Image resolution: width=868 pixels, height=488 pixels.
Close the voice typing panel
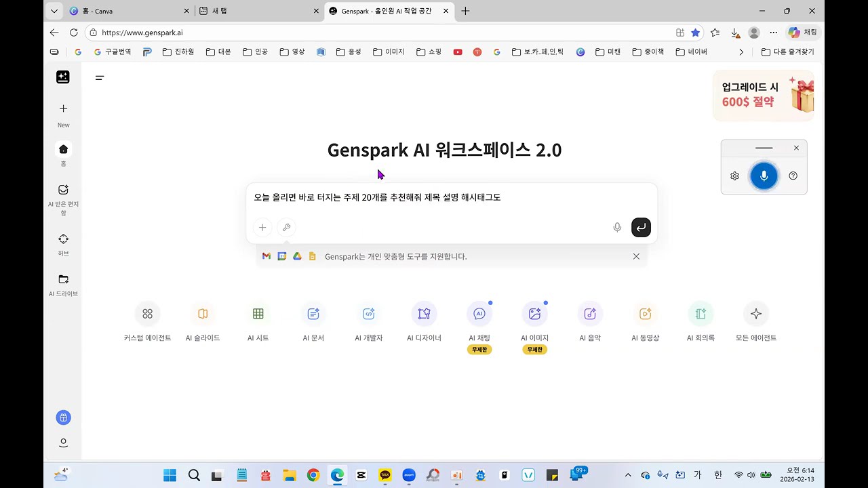point(796,148)
